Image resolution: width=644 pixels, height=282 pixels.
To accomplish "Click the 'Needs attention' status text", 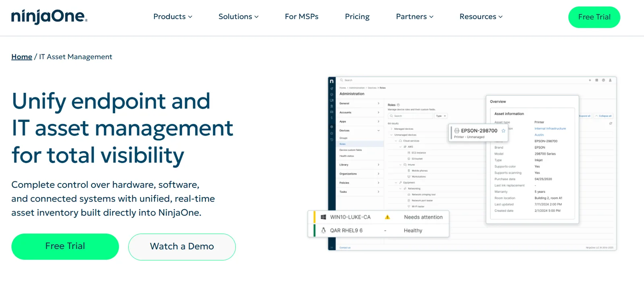I will pyautogui.click(x=423, y=217).
